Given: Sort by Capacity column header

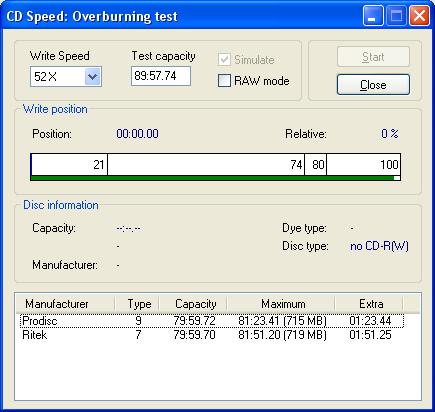Looking at the screenshot, I should coord(193,304).
